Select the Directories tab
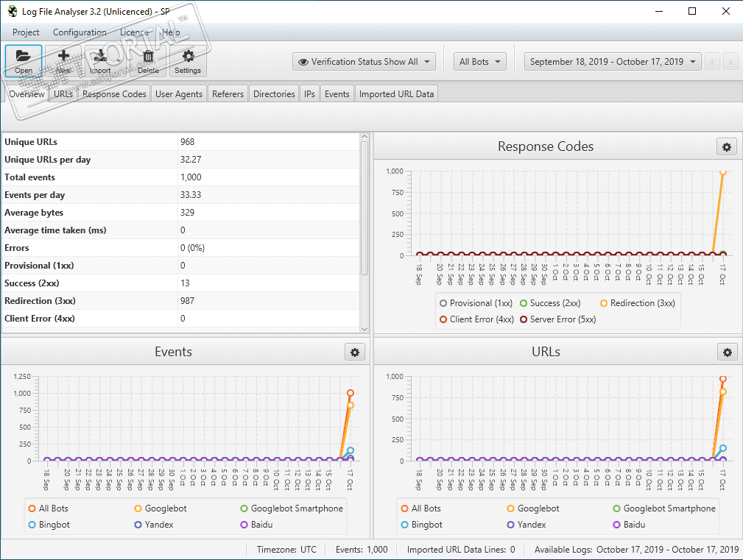743x560 pixels. (274, 94)
